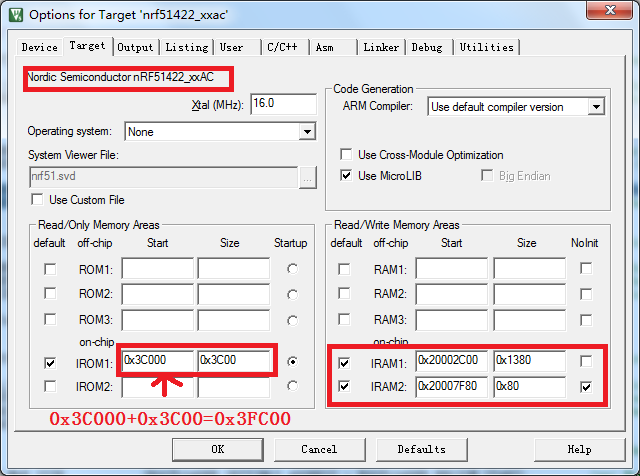Open the Linker tab
Image resolution: width=640 pixels, height=476 pixels.
(381, 47)
